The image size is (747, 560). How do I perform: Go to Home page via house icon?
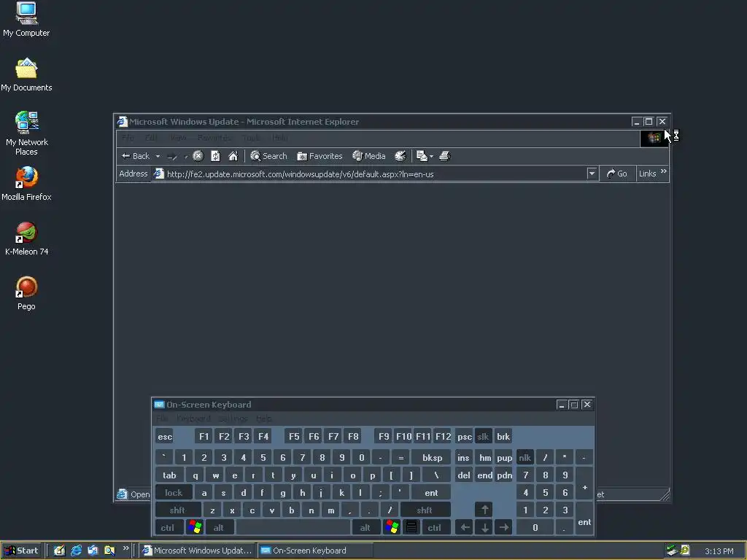pos(233,156)
